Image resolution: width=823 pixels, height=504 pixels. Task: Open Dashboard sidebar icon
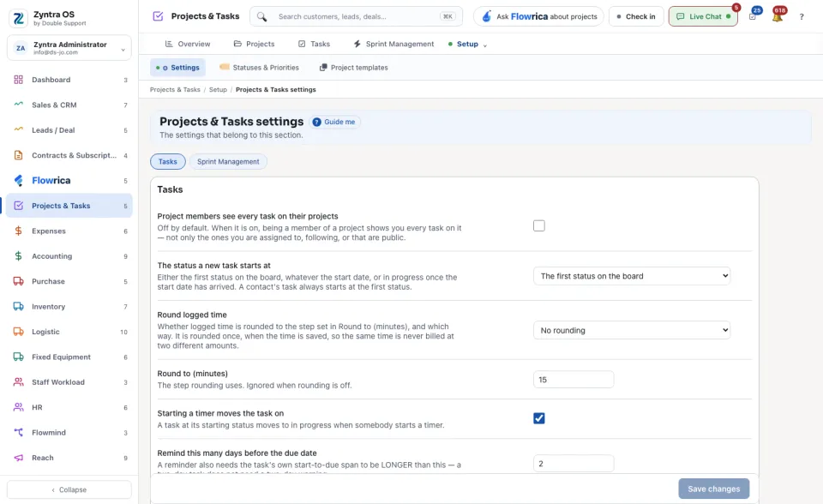click(18, 80)
